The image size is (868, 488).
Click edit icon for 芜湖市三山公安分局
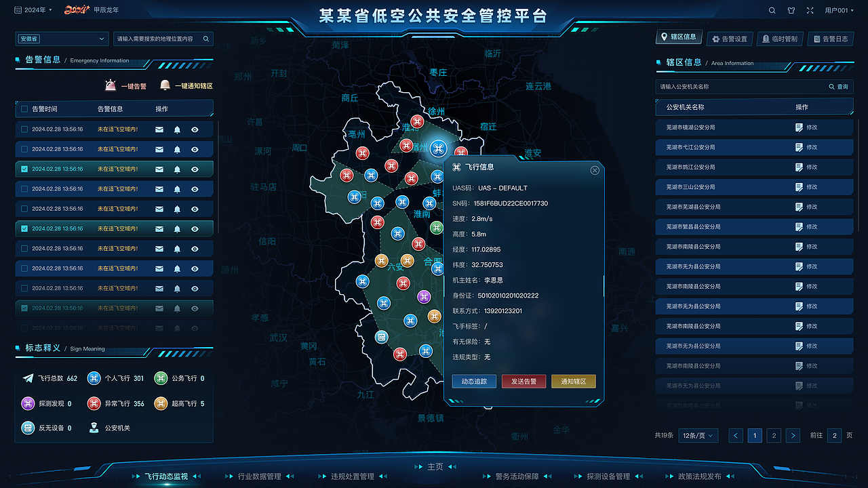(799, 187)
